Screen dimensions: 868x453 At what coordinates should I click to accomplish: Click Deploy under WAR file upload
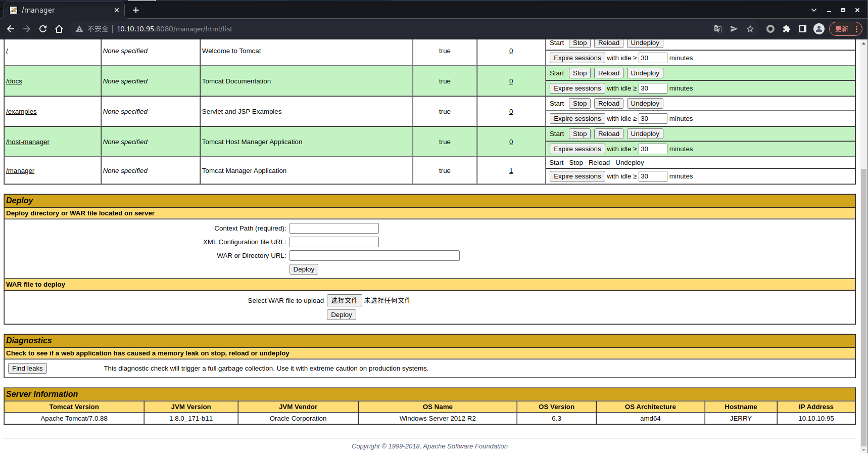tap(341, 315)
